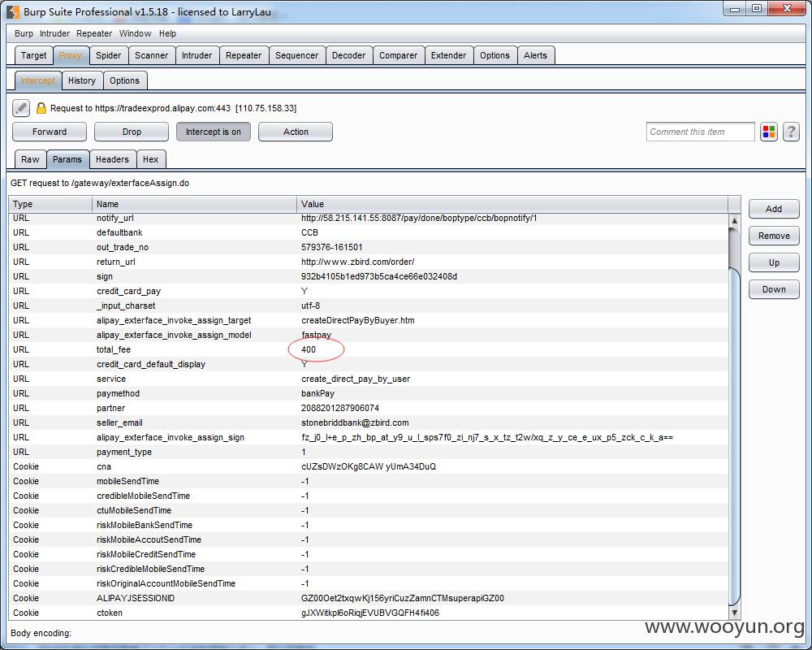The image size is (812, 650).
Task: Switch to the Comparer tab
Action: (x=398, y=55)
